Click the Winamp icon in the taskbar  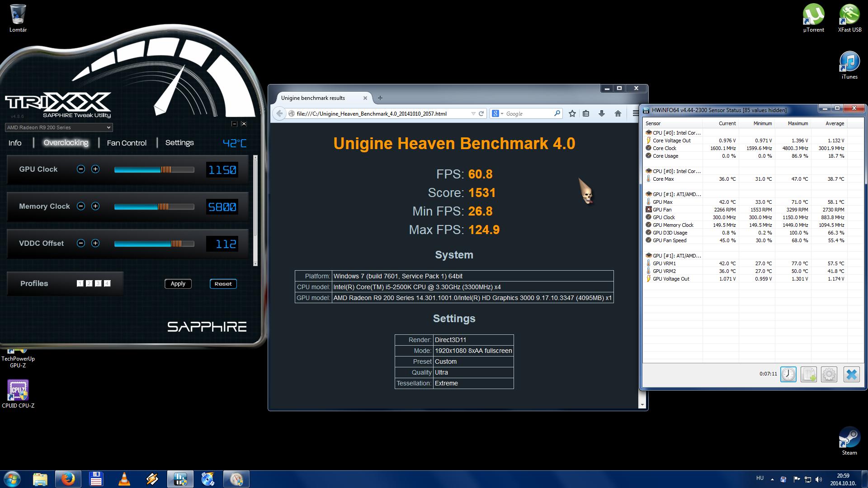[152, 479]
